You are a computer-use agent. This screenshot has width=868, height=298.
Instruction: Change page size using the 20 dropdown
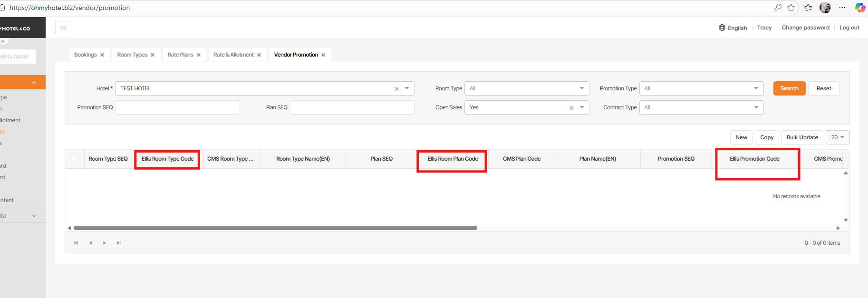[837, 137]
